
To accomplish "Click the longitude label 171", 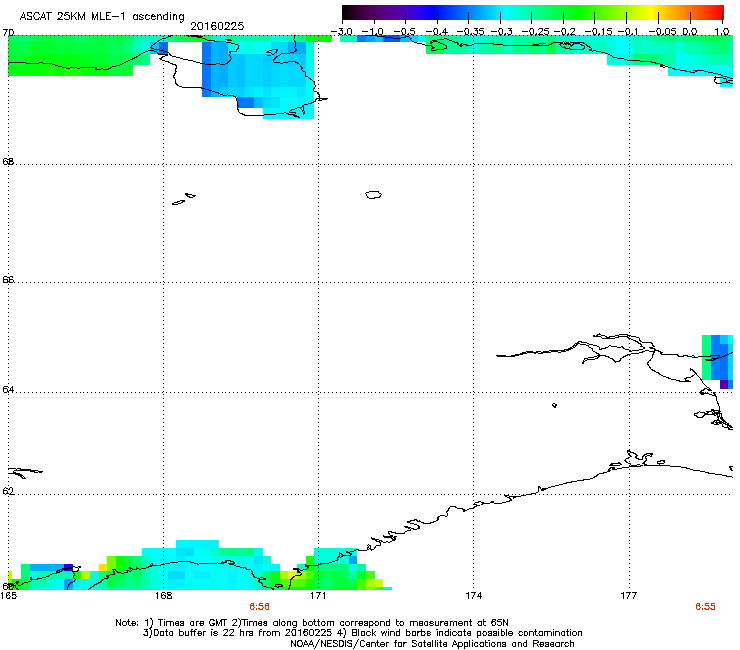I will (318, 596).
